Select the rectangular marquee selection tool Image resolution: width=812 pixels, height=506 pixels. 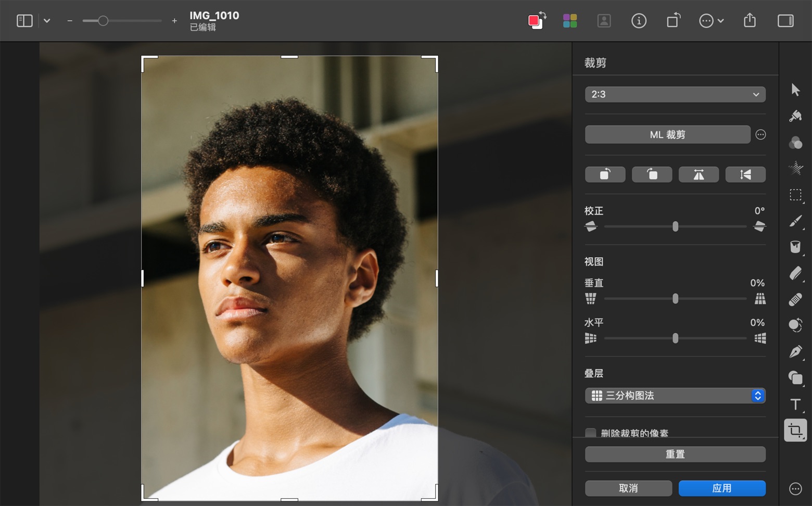[x=795, y=195]
